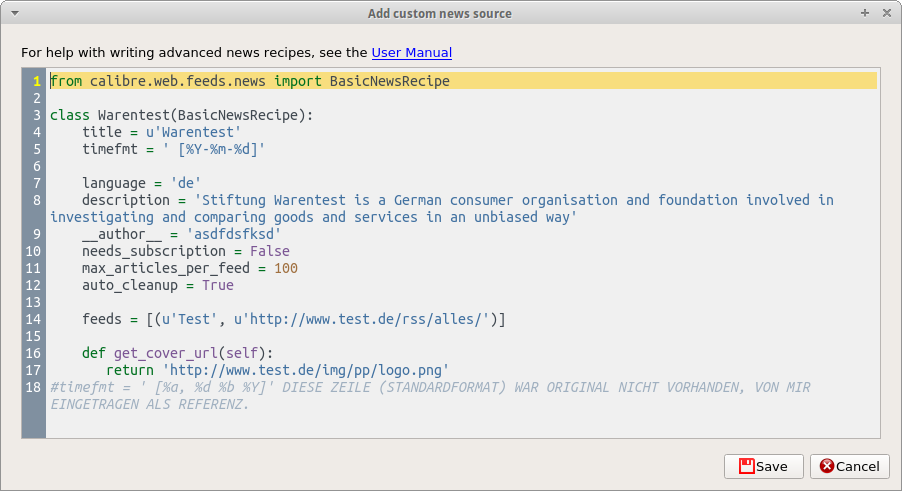This screenshot has width=902, height=491.
Task: Click the False value of needs_subscription
Action: pos(269,251)
